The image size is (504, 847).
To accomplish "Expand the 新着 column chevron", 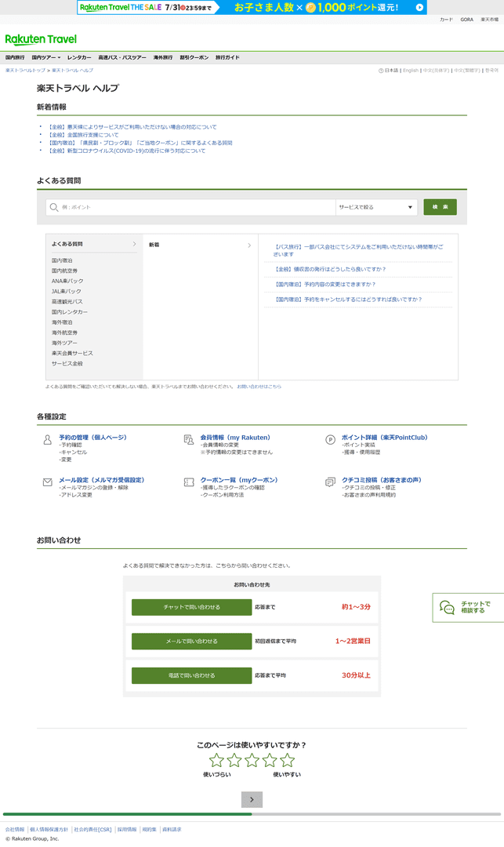I will point(248,245).
